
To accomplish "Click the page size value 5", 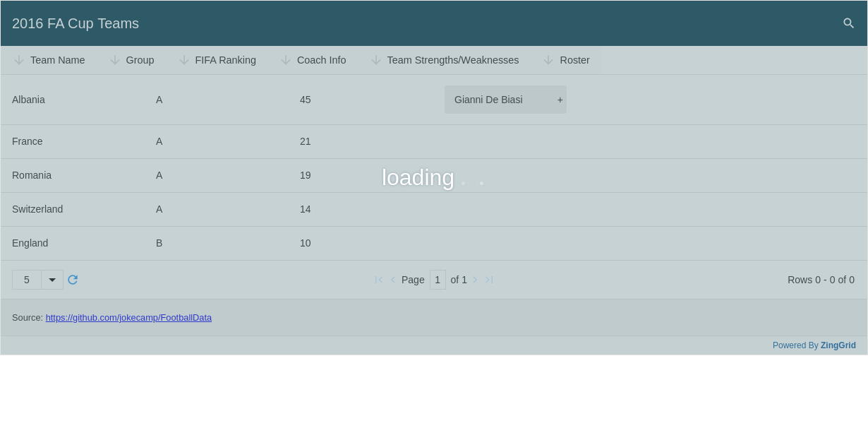I will [x=27, y=280].
